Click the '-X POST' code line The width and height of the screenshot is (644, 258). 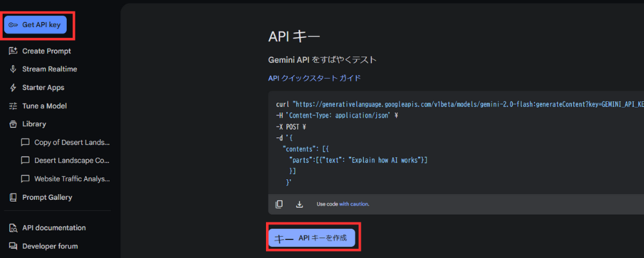[x=291, y=126]
